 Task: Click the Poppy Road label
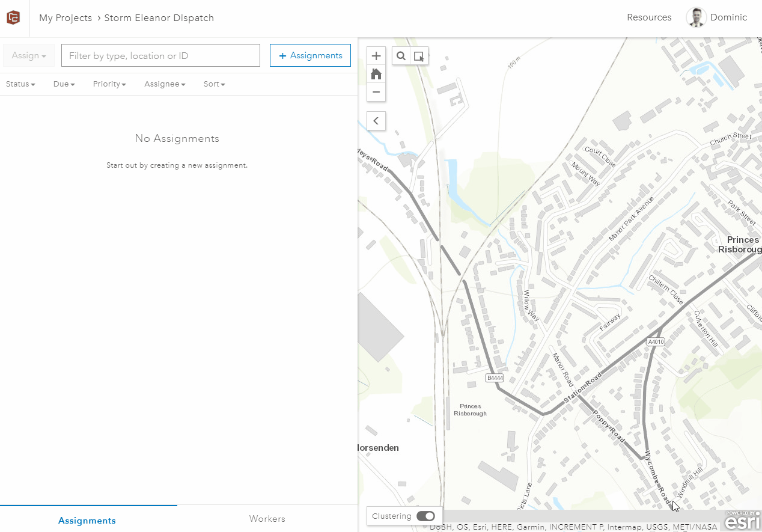point(609,426)
